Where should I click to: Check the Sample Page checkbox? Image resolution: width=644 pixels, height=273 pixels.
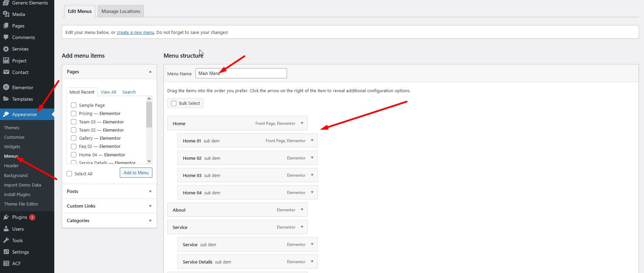pyautogui.click(x=74, y=105)
